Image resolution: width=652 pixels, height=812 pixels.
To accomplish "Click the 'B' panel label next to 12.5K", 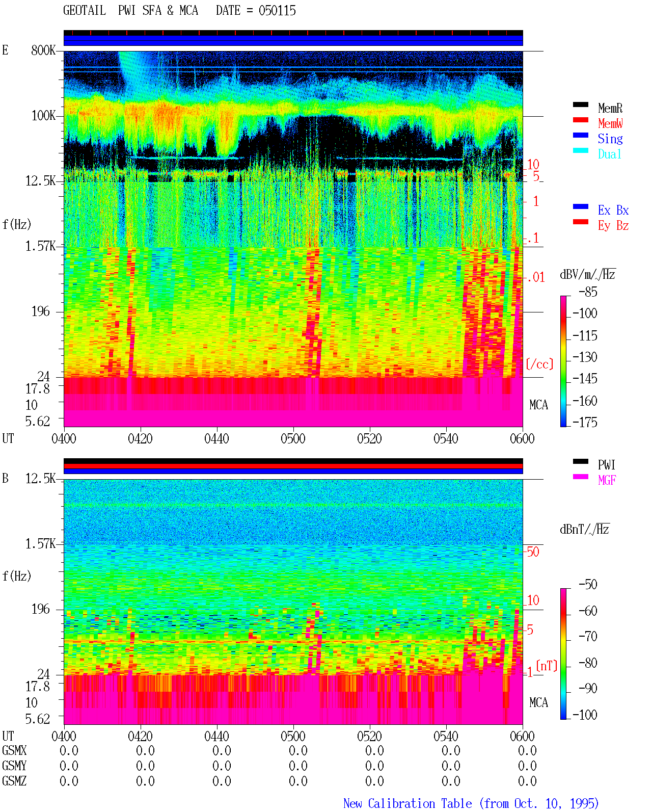I will 5,479.
